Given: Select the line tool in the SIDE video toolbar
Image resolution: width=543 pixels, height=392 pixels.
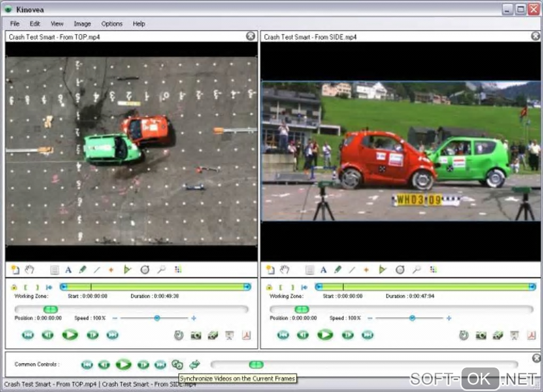Looking at the screenshot, I should (352, 269).
